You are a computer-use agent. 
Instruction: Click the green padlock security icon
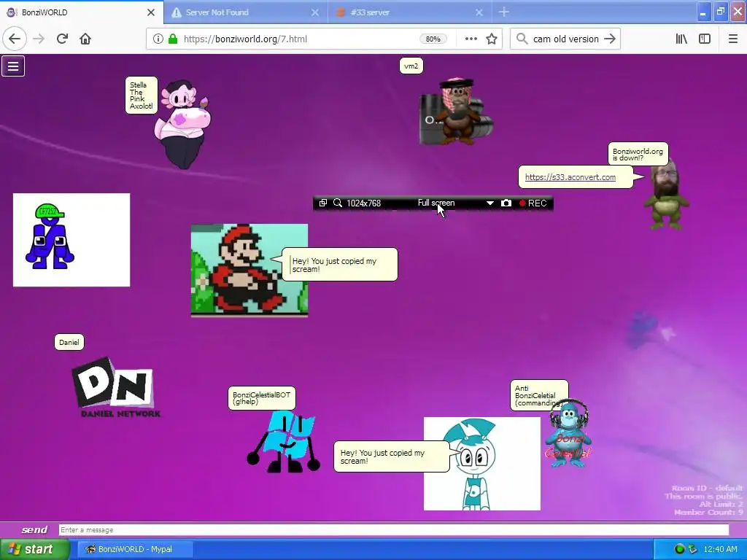click(x=173, y=39)
